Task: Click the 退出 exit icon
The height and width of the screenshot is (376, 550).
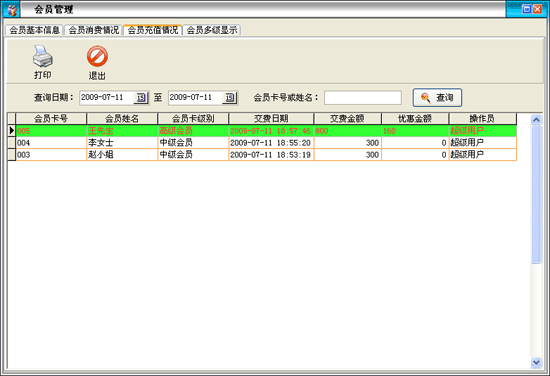Action: [97, 56]
